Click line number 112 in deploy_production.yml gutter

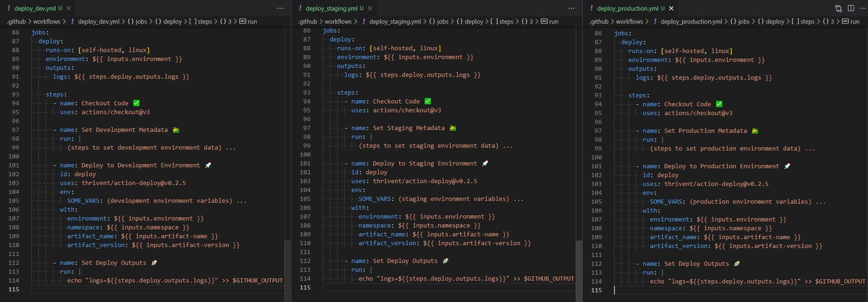pyautogui.click(x=597, y=263)
